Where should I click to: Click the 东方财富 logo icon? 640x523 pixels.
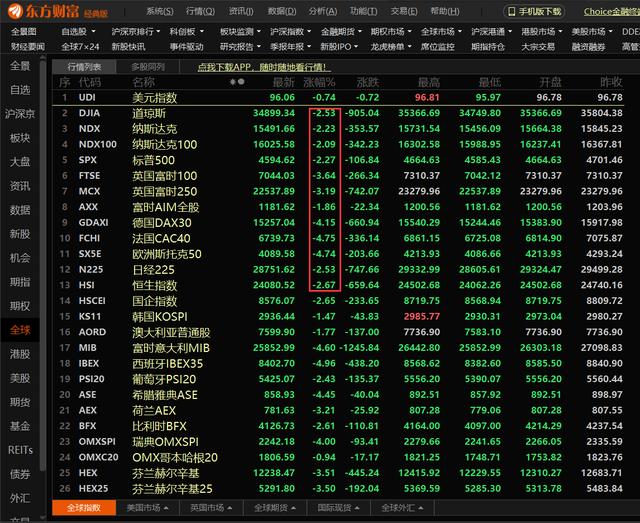[15, 11]
